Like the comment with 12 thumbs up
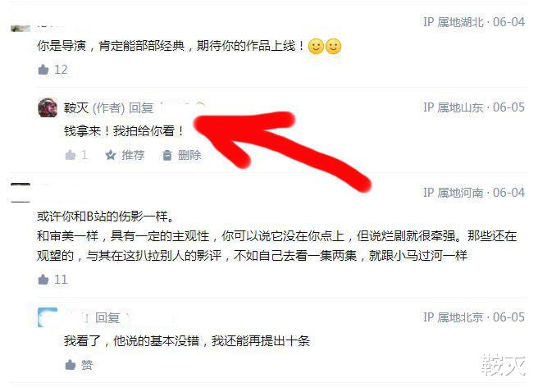 pyautogui.click(x=43, y=70)
